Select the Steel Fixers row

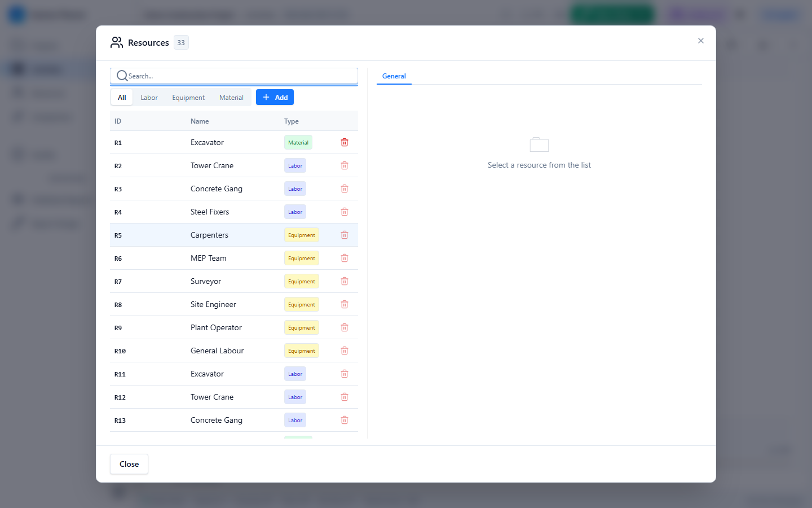coord(234,212)
